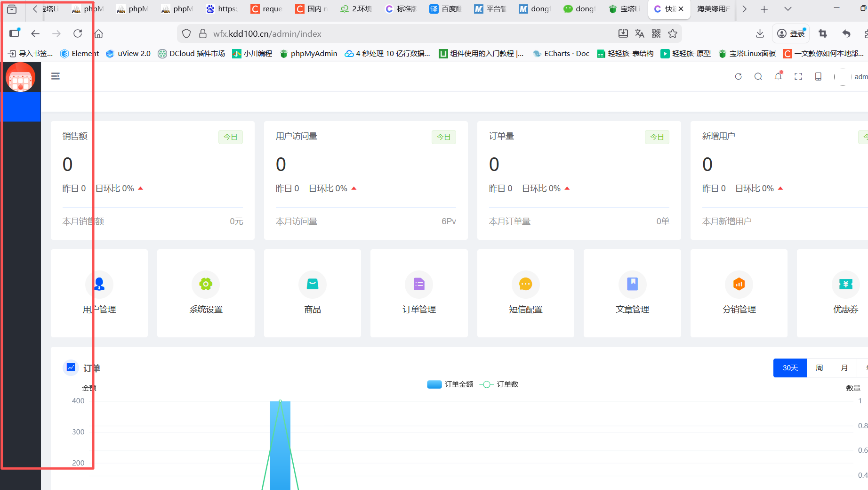Select the 周 time range option
Viewport: 868px width, 490px height.
(819, 368)
